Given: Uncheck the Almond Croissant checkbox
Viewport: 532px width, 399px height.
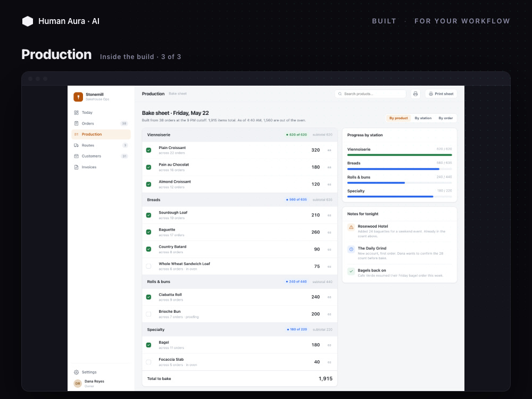Looking at the screenshot, I should coord(148,184).
